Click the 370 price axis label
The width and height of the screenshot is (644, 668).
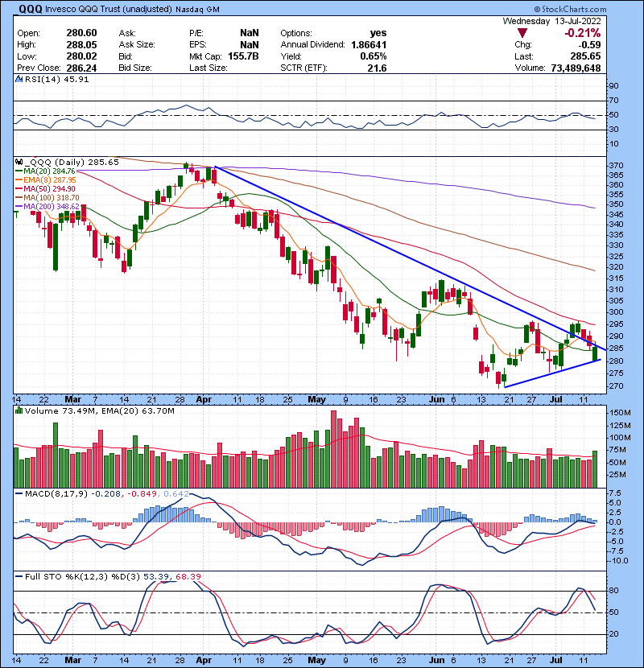tap(617, 165)
